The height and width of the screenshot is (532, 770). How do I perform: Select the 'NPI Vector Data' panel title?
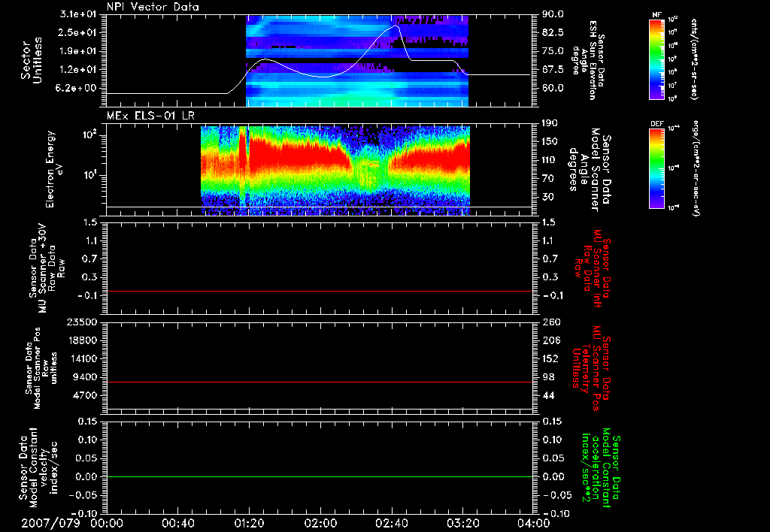[x=153, y=7]
